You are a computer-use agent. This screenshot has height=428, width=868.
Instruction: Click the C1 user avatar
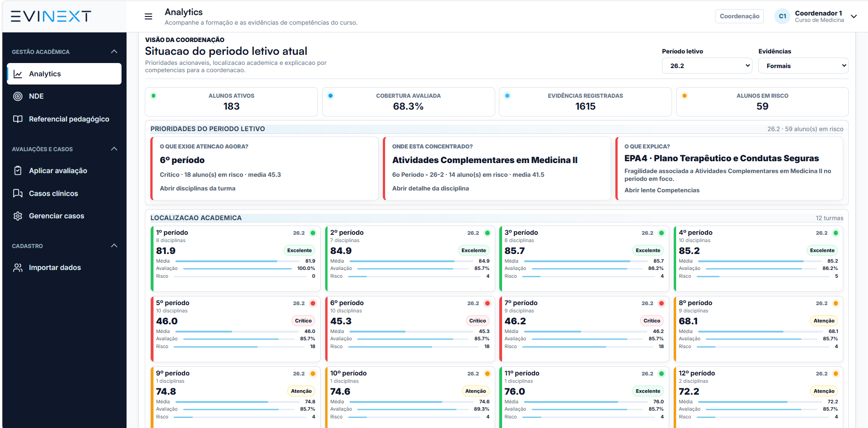pyautogui.click(x=783, y=16)
